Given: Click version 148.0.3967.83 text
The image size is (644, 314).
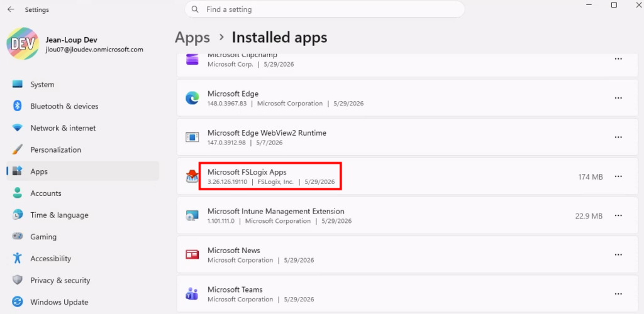Looking at the screenshot, I should point(227,104).
